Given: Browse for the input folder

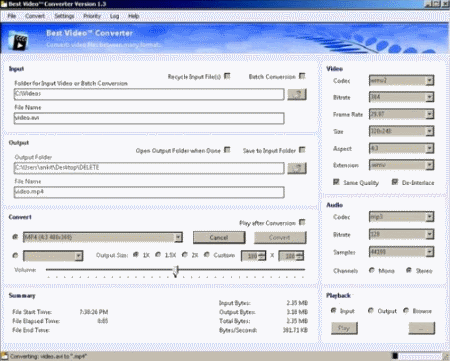Looking at the screenshot, I should tap(297, 94).
